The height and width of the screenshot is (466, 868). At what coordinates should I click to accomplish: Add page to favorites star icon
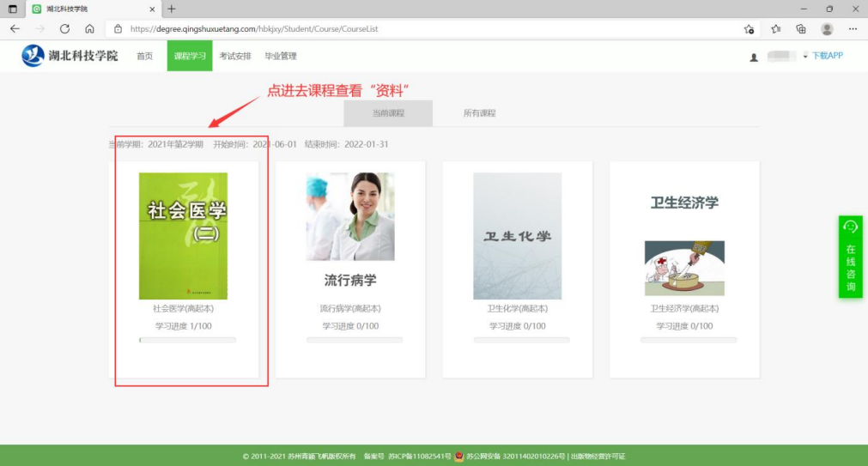[x=749, y=29]
